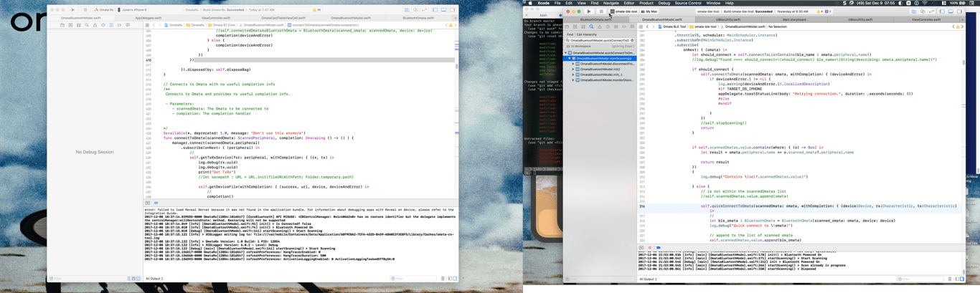Open Omata Rx scheme selector
Viewport: 980px width, 293px height.
click(105, 10)
